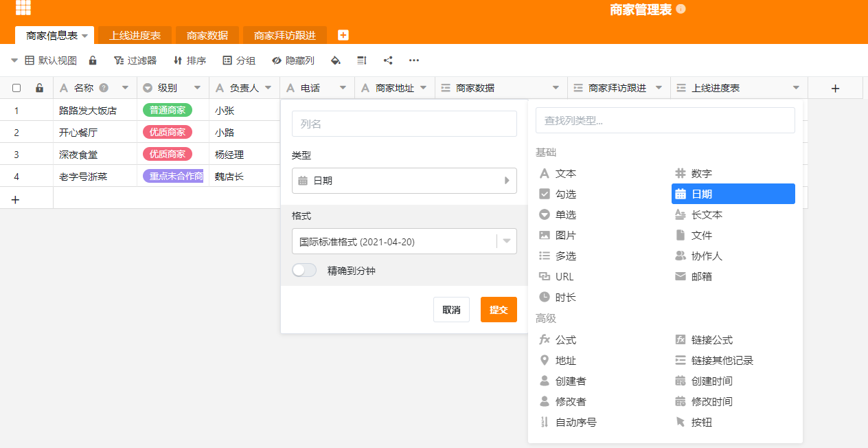Click the view lock icon next to 默认视图
868x448 pixels.
click(x=93, y=60)
